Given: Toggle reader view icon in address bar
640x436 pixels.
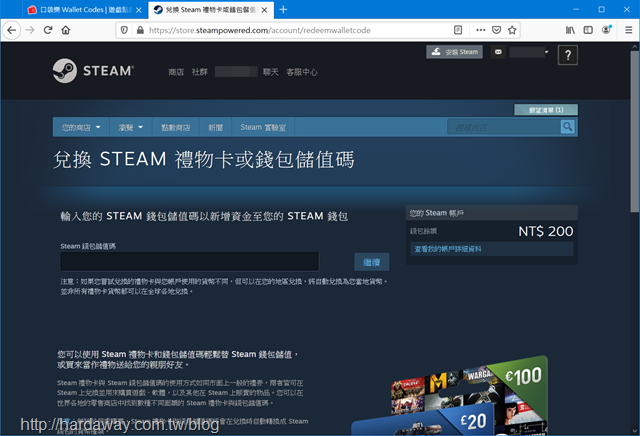Looking at the screenshot, I should pyautogui.click(x=458, y=30).
